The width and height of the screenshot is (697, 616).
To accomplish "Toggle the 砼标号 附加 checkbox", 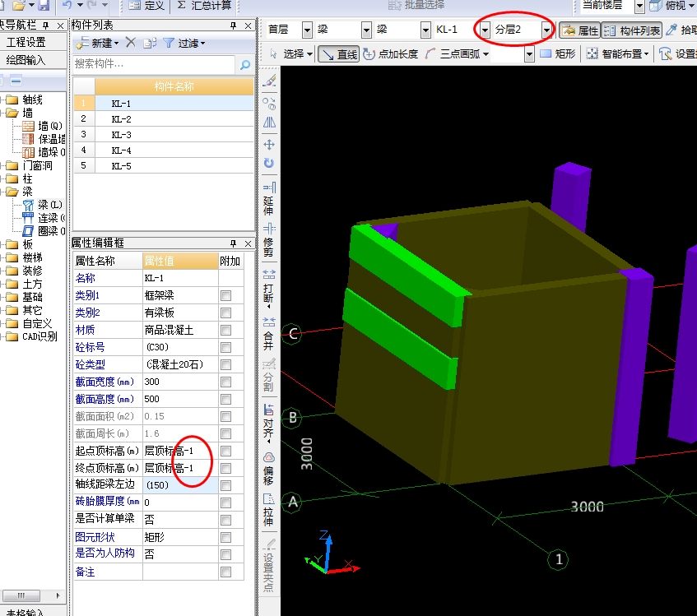I will pyautogui.click(x=225, y=347).
